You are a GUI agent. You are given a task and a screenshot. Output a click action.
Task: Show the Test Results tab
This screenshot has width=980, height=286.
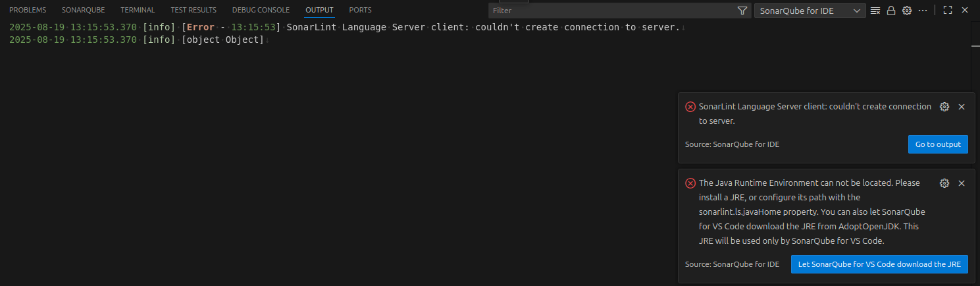[193, 11]
